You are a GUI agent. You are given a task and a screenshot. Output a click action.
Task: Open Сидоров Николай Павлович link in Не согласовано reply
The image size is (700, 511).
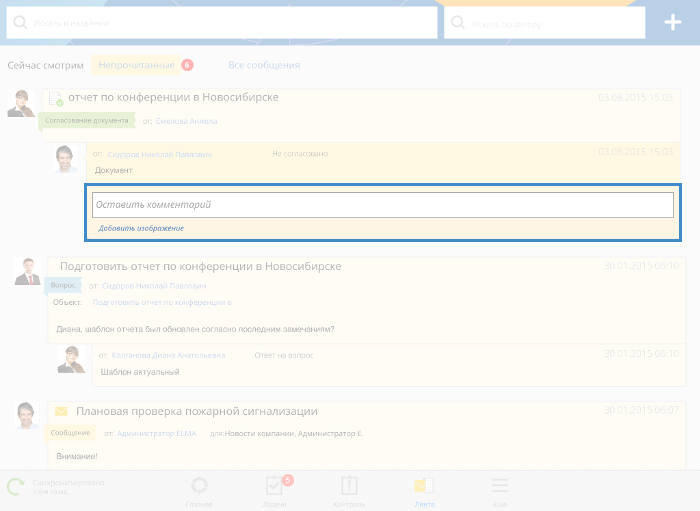click(159, 154)
